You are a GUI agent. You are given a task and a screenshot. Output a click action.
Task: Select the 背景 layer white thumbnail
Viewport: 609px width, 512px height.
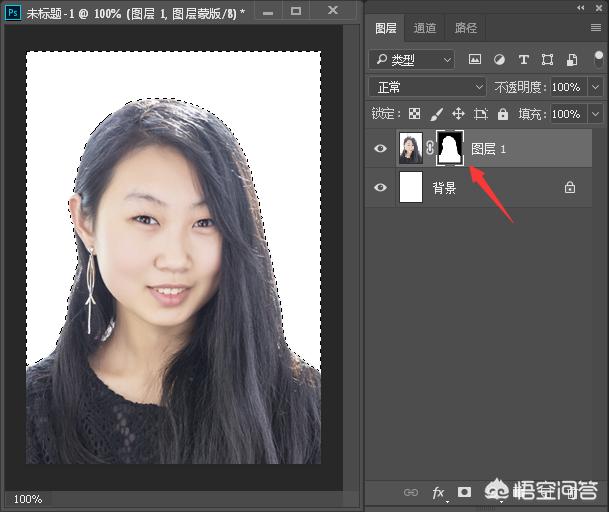click(411, 187)
